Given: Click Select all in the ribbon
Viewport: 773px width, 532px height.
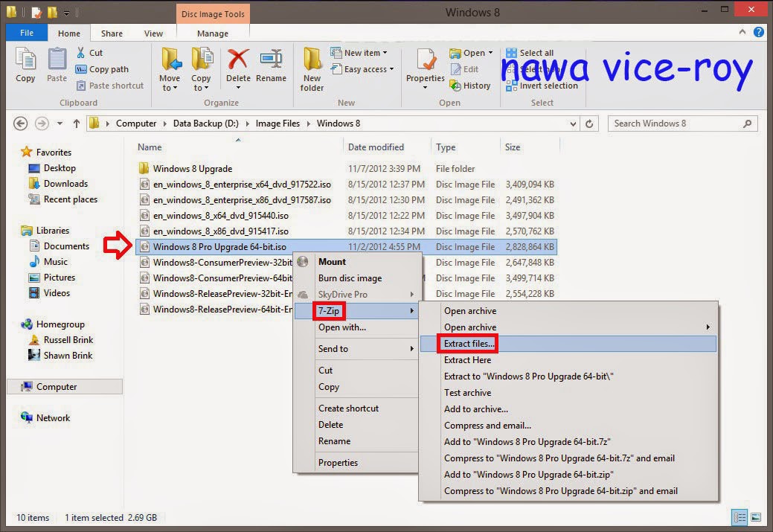Looking at the screenshot, I should click(x=530, y=53).
